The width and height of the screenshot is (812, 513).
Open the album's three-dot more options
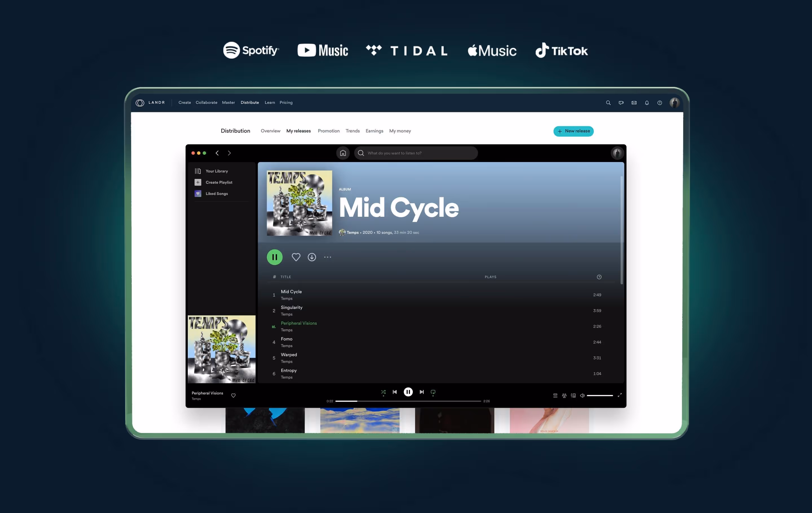[x=327, y=257]
